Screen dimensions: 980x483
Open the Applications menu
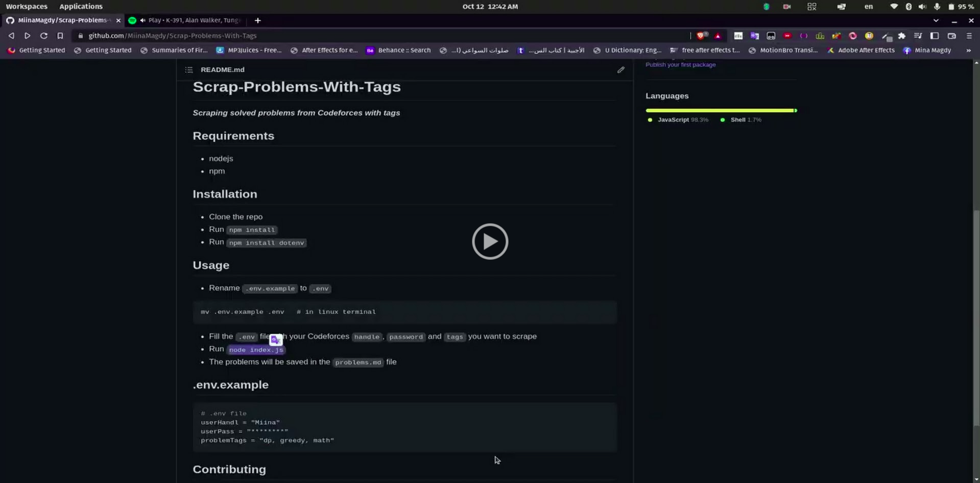point(81,7)
